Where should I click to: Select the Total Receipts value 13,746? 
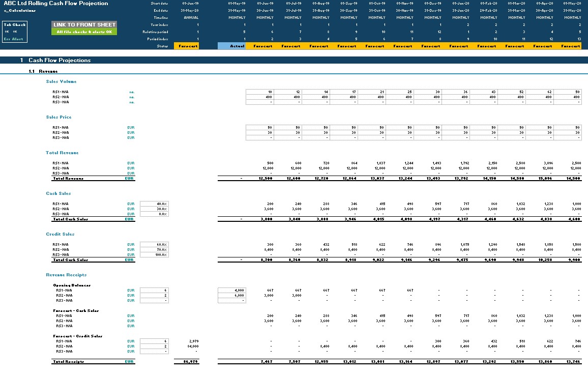[573, 362]
